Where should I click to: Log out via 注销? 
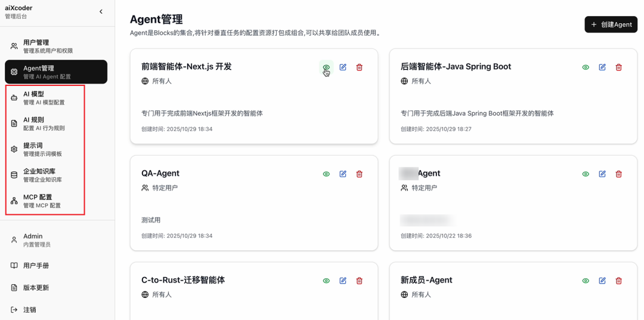click(x=29, y=310)
